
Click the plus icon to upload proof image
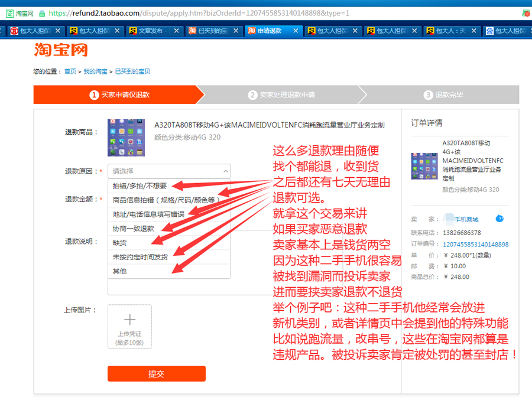pos(129,321)
